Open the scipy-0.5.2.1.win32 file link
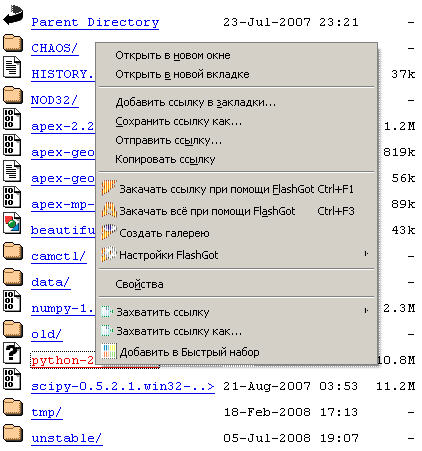The width and height of the screenshot is (422, 451). pos(123,387)
